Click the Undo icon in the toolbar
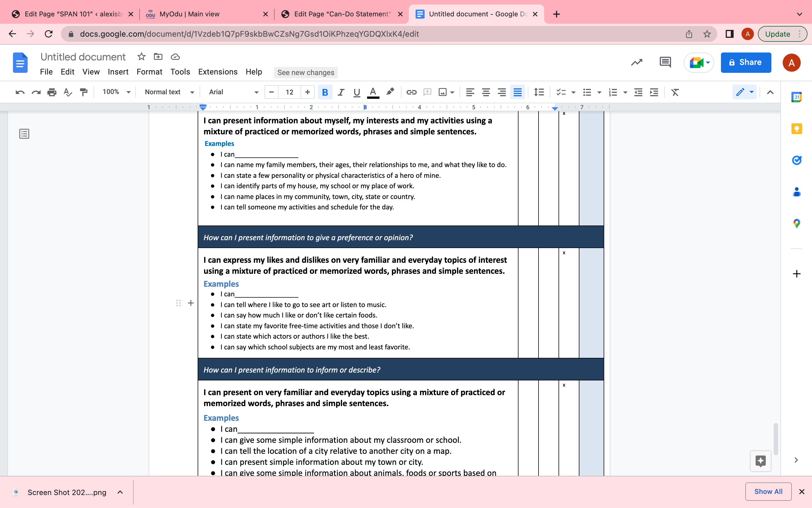Viewport: 812px width, 508px height. coord(20,92)
